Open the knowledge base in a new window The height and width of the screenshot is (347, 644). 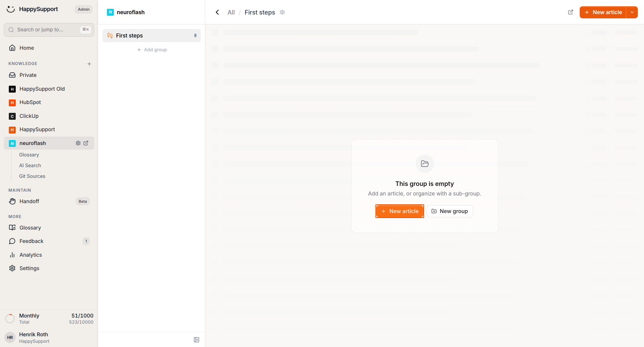point(570,12)
